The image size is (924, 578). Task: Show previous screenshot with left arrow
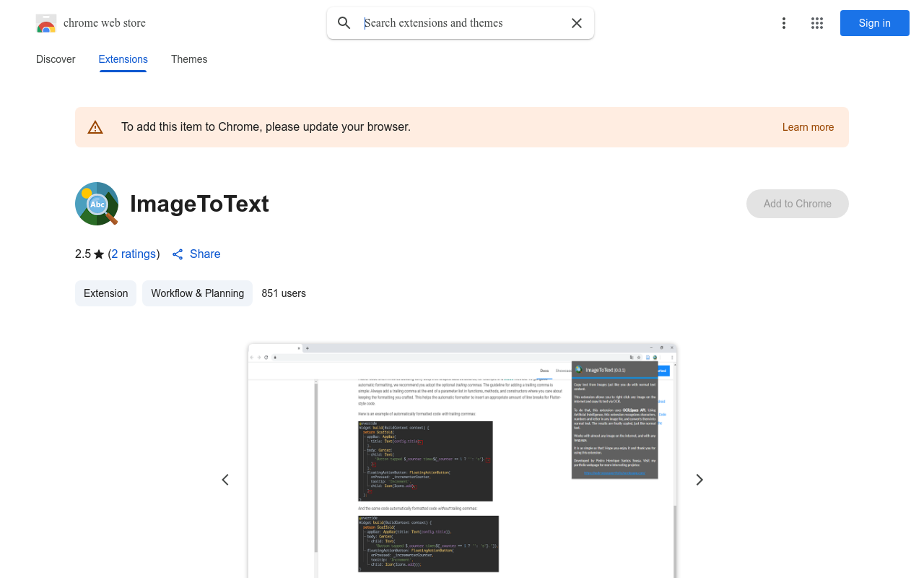pyautogui.click(x=225, y=480)
